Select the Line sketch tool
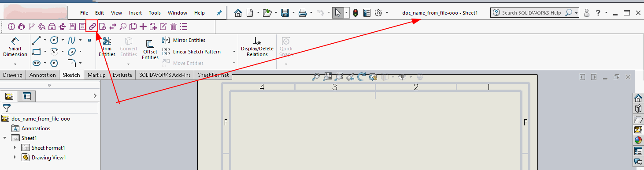Screen dimensions: 644x170 [x=37, y=40]
